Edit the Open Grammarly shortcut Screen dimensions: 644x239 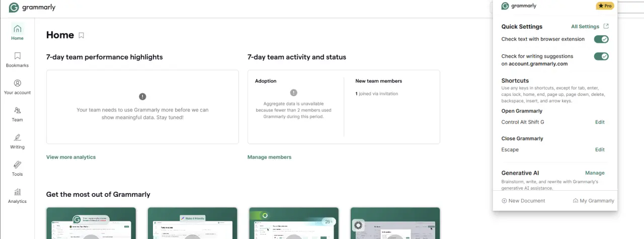[x=600, y=122]
